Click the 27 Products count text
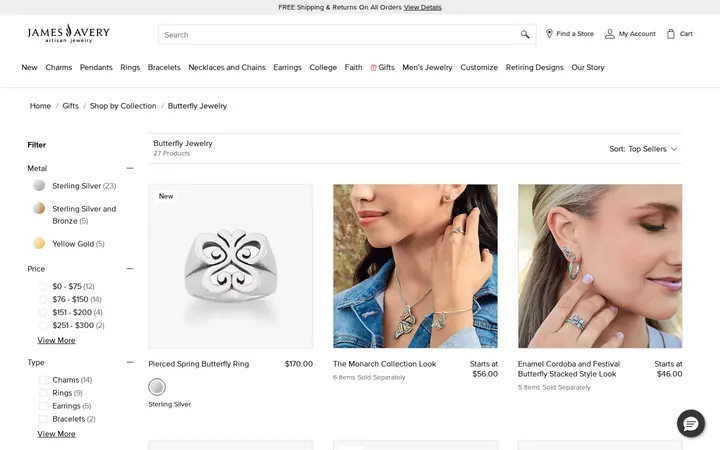Image resolution: width=720 pixels, height=450 pixels. coord(172,153)
